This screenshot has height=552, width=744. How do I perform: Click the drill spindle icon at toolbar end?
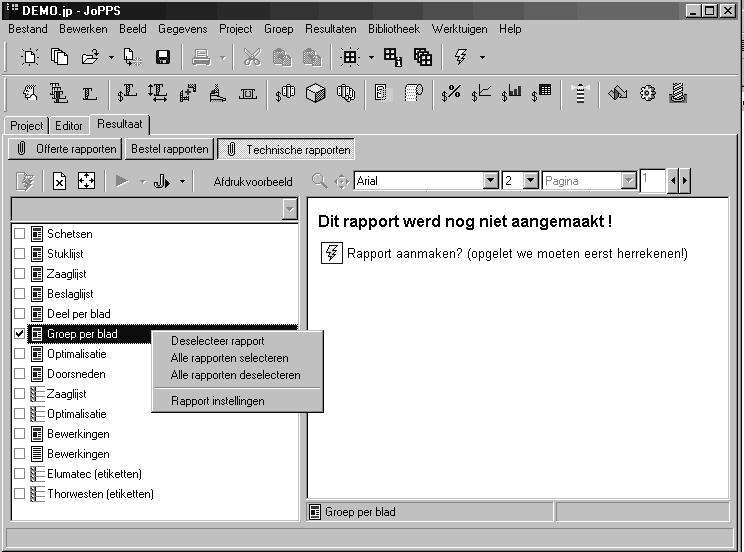(678, 93)
